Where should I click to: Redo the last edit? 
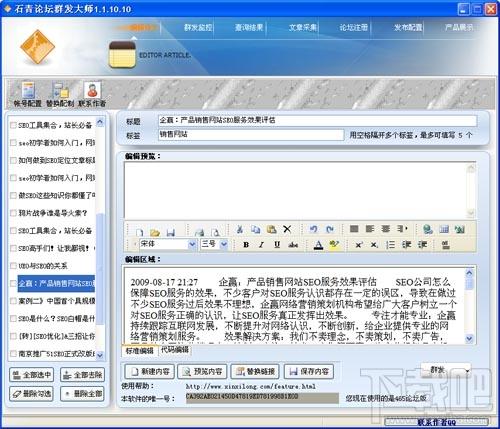tap(330, 229)
